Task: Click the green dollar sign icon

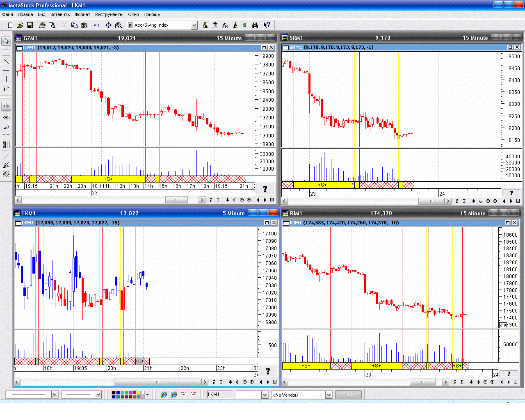Action: (x=245, y=25)
